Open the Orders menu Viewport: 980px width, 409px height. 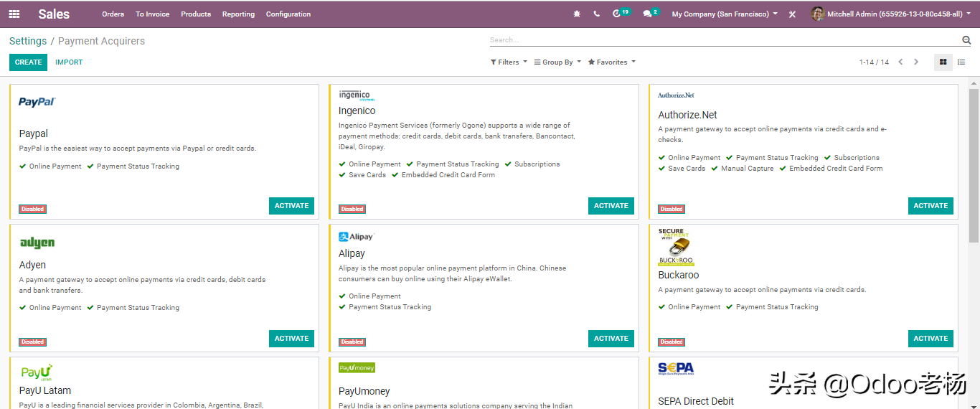(x=113, y=14)
